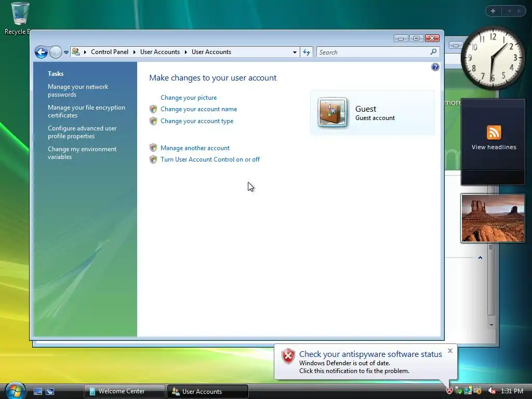This screenshot has width=532, height=399.
Task: Click Turn User Account Control on or off
Action: point(210,159)
